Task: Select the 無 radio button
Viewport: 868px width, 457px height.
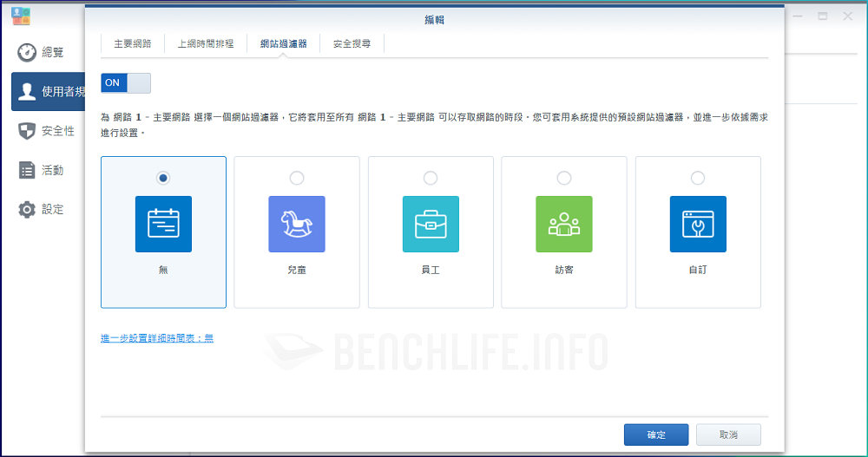Action: pyautogui.click(x=163, y=178)
